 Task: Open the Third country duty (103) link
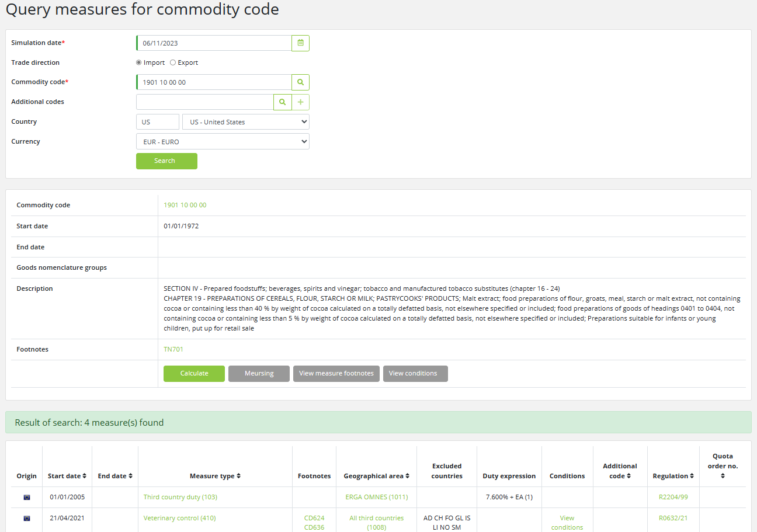pos(180,497)
